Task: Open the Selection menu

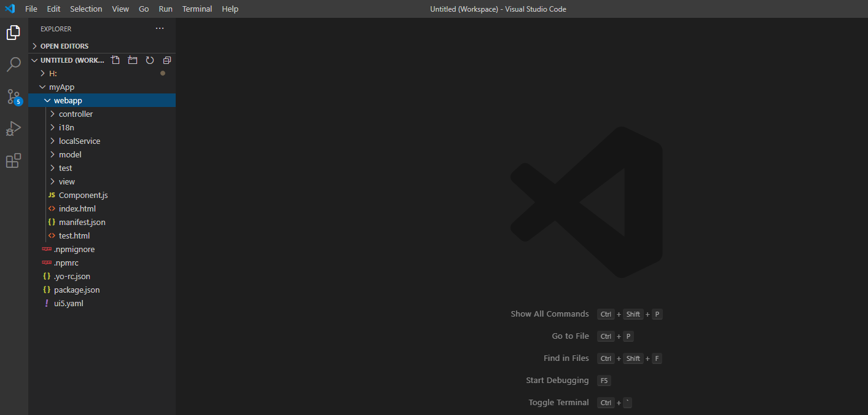Action: coord(86,9)
